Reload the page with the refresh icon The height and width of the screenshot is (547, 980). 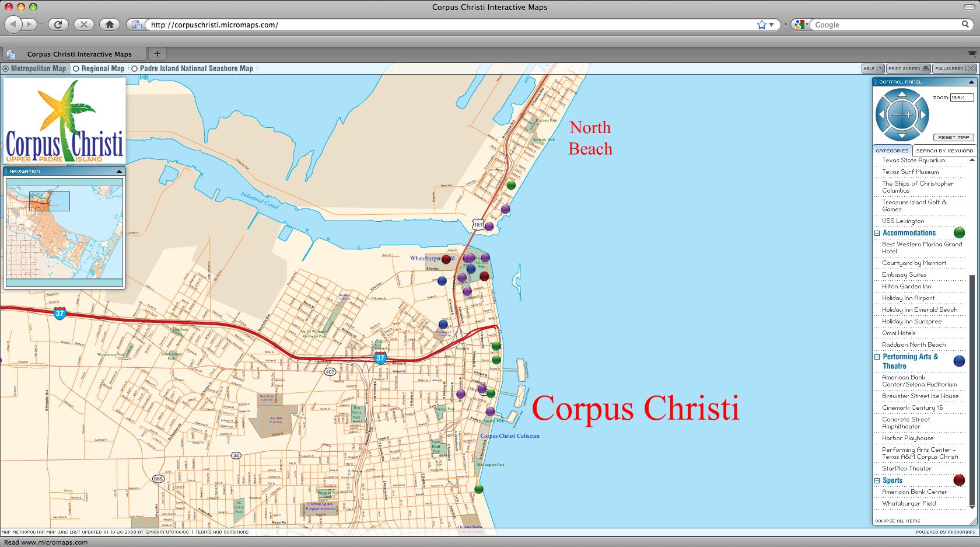[58, 25]
